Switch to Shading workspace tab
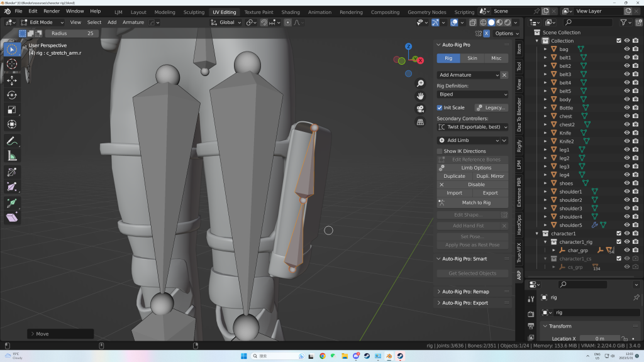 [291, 12]
